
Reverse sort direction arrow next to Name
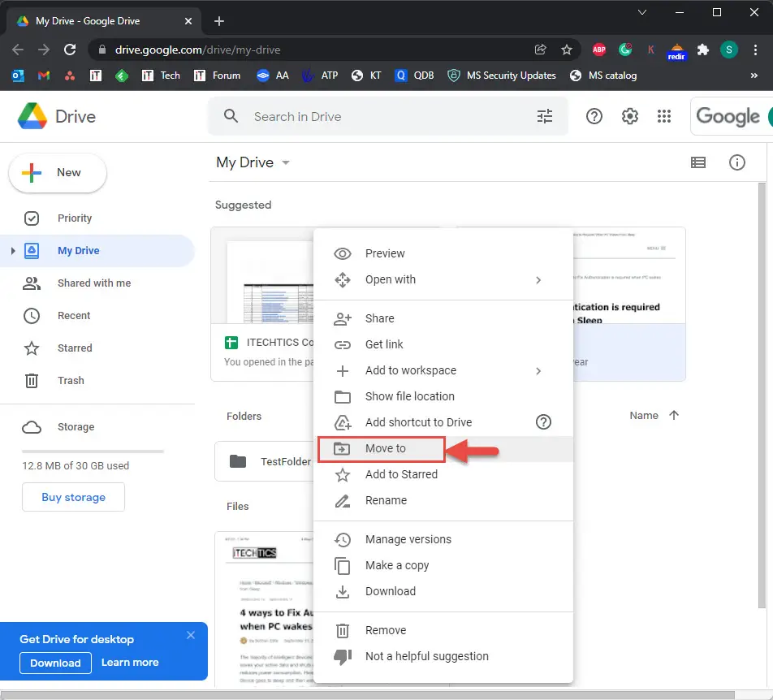(x=674, y=415)
